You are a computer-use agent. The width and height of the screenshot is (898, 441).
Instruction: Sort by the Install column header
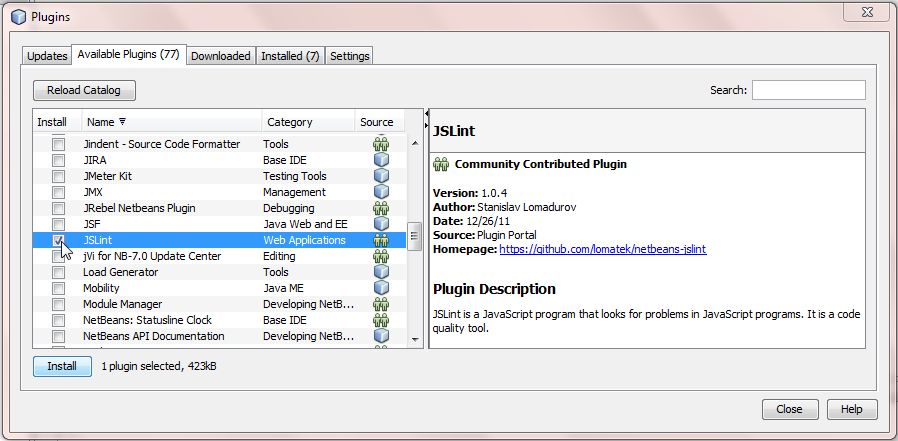tap(57, 122)
